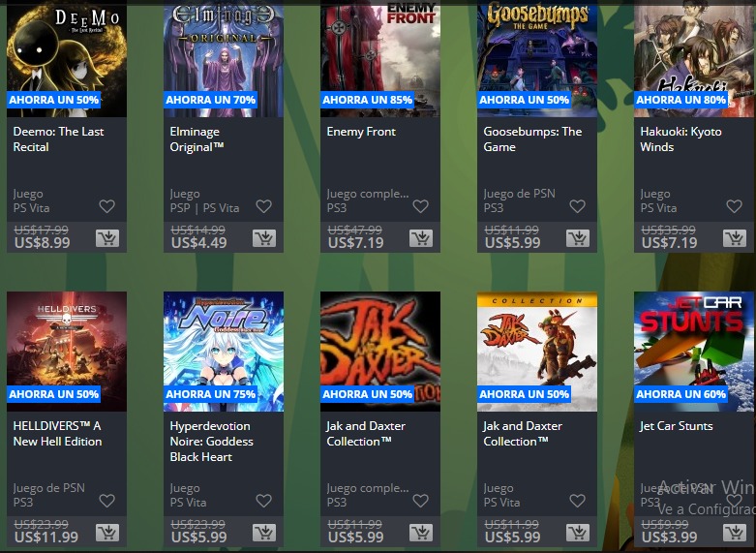This screenshot has width=756, height=553.
Task: Add Elminage Original to cart
Action: (x=263, y=238)
